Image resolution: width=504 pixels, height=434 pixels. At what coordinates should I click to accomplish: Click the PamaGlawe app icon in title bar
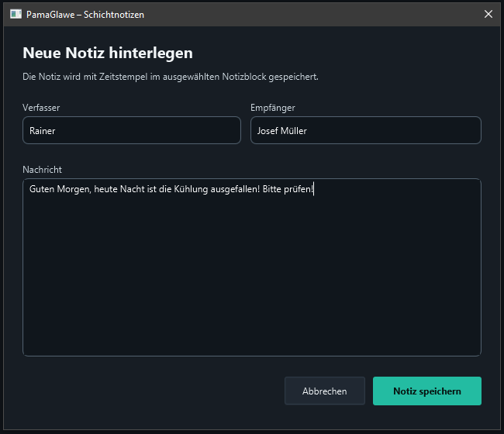point(16,14)
